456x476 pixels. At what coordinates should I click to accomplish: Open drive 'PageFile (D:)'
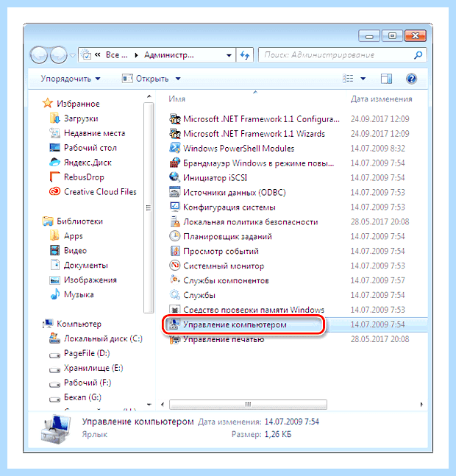point(79,353)
